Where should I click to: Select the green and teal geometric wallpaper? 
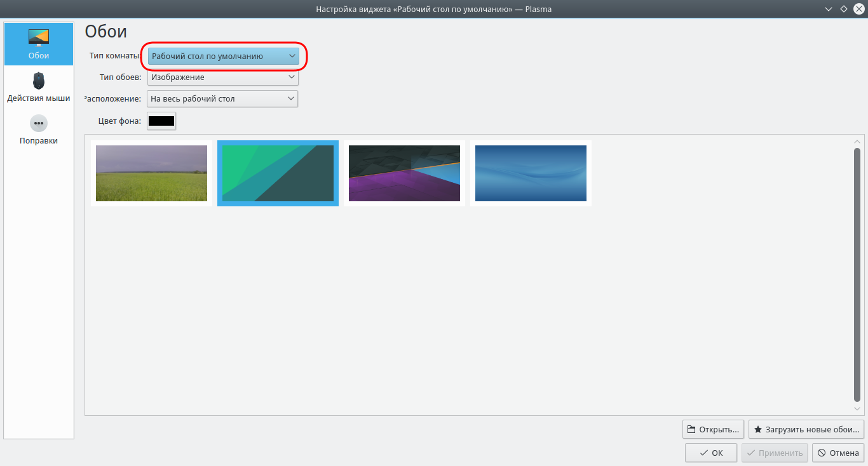coord(278,173)
